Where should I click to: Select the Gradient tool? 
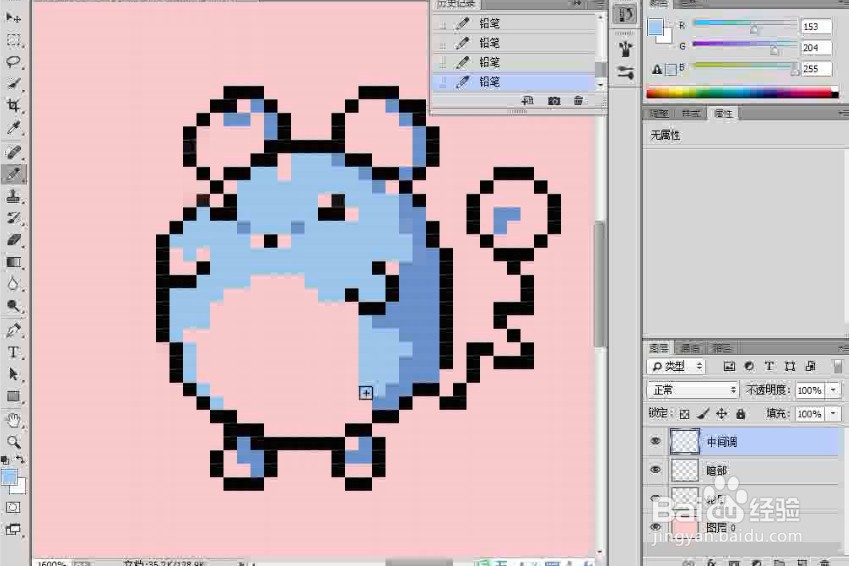(13, 262)
